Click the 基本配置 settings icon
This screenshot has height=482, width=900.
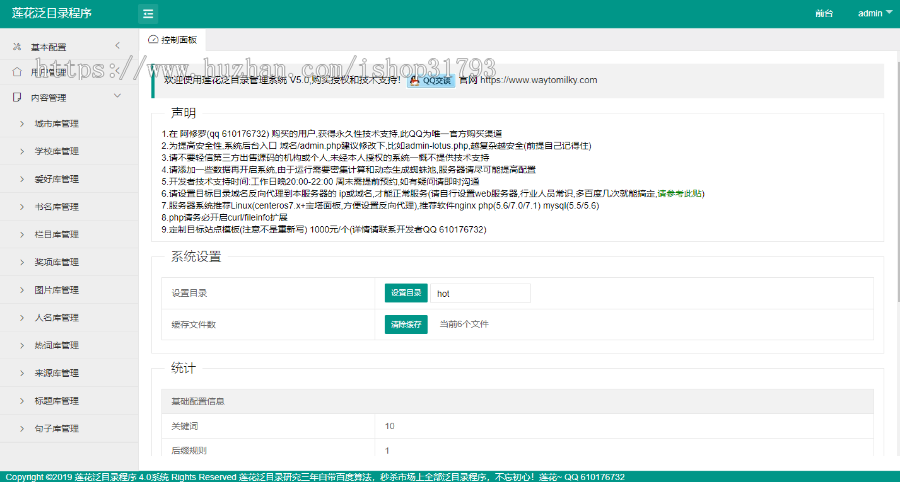(17, 46)
